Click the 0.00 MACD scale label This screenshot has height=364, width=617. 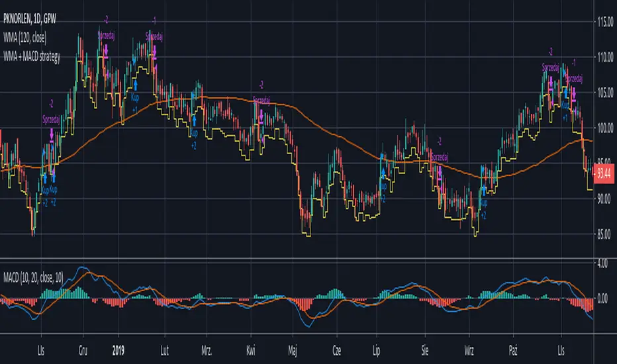point(602,299)
